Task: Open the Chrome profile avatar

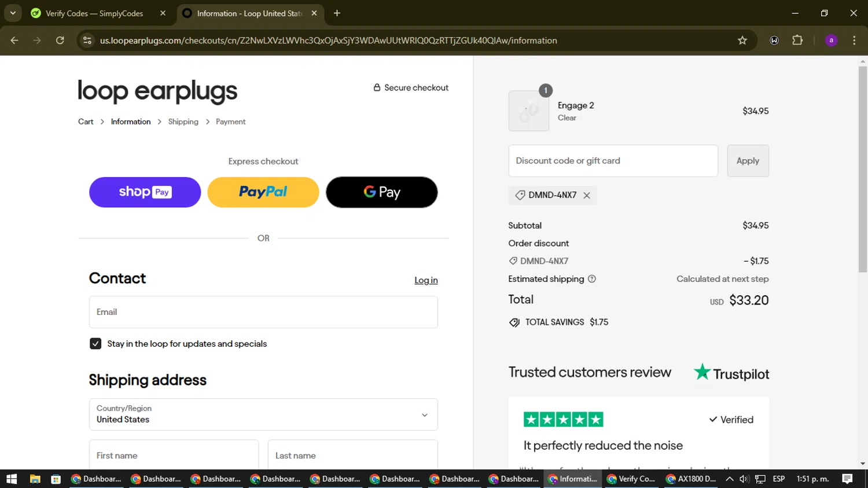Action: click(x=832, y=41)
